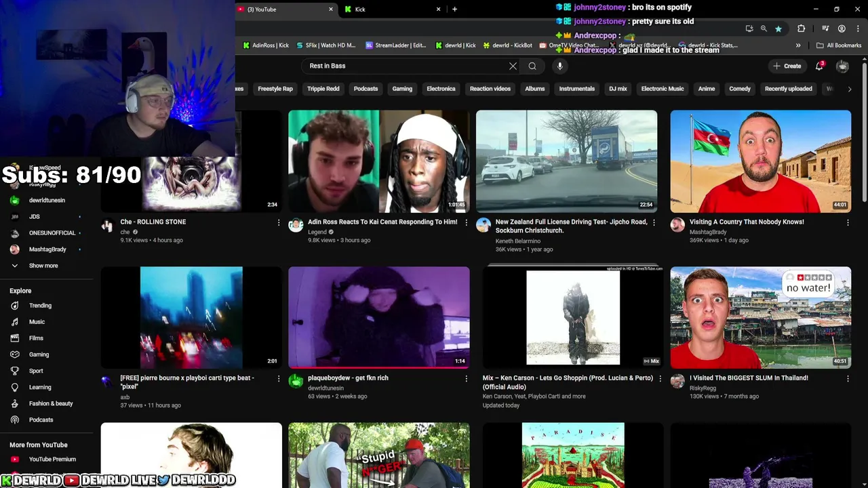Select the DJ mix filter chip
Image resolution: width=868 pixels, height=488 pixels.
tap(618, 89)
